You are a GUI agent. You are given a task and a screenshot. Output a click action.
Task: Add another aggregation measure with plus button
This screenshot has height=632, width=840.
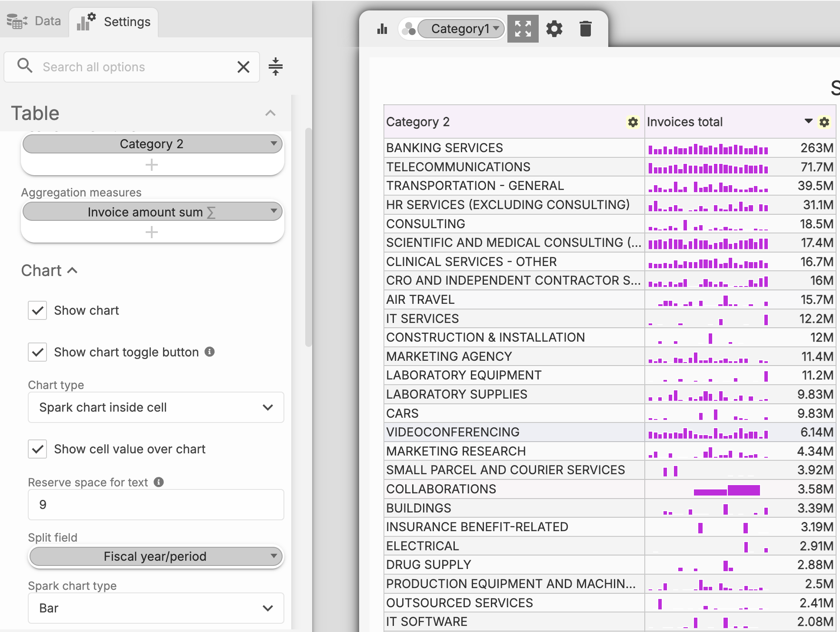[x=151, y=232]
